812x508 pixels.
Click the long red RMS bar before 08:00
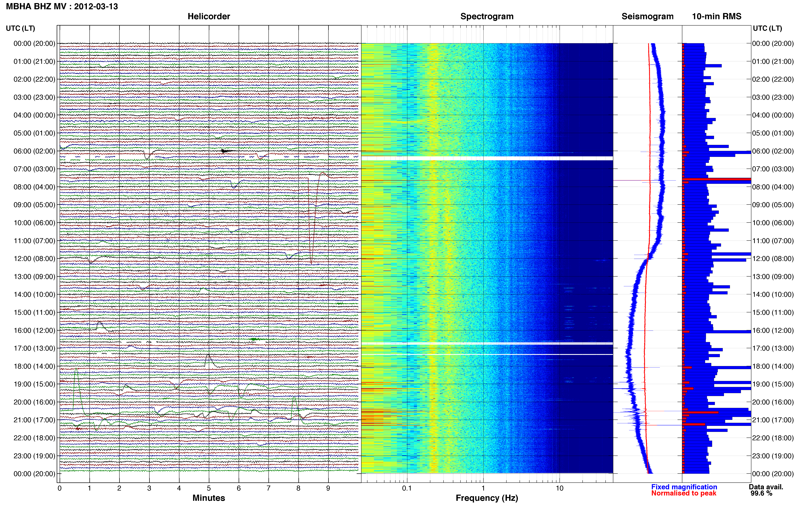(x=716, y=179)
